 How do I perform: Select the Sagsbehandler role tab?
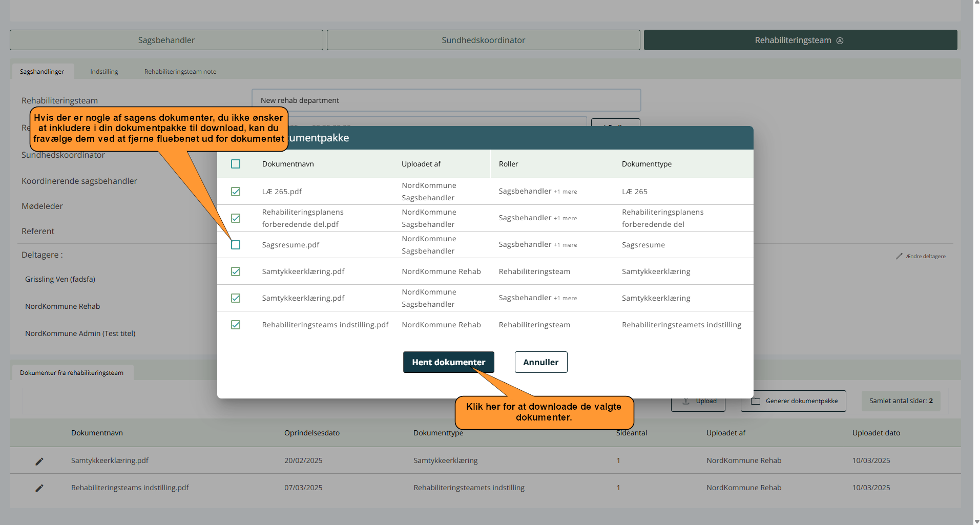[166, 40]
